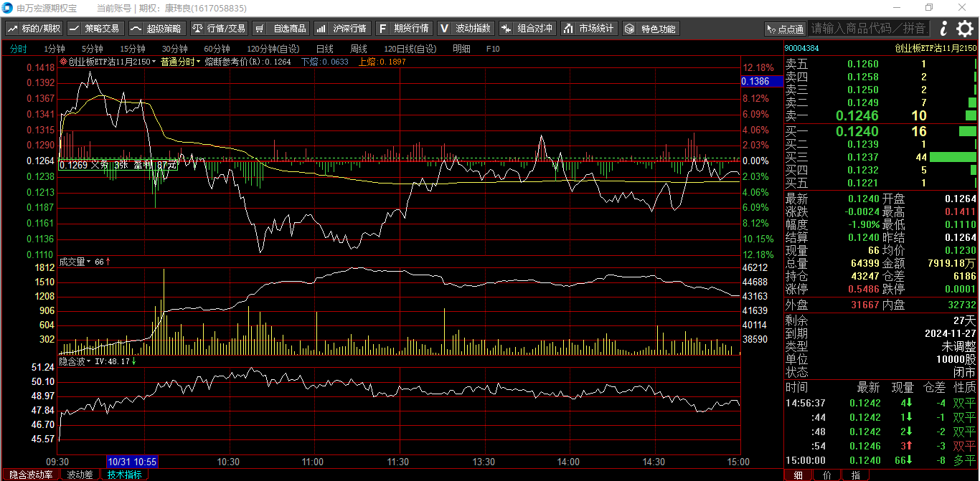
Task: Click the product code search field
Action: pos(869,29)
